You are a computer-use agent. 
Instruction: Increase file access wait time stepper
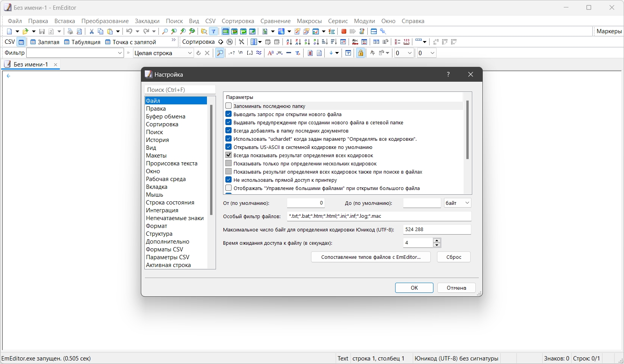[437, 240]
